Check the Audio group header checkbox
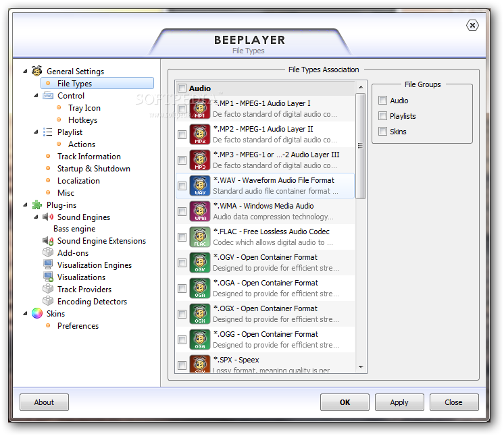504x436 pixels. [x=182, y=88]
